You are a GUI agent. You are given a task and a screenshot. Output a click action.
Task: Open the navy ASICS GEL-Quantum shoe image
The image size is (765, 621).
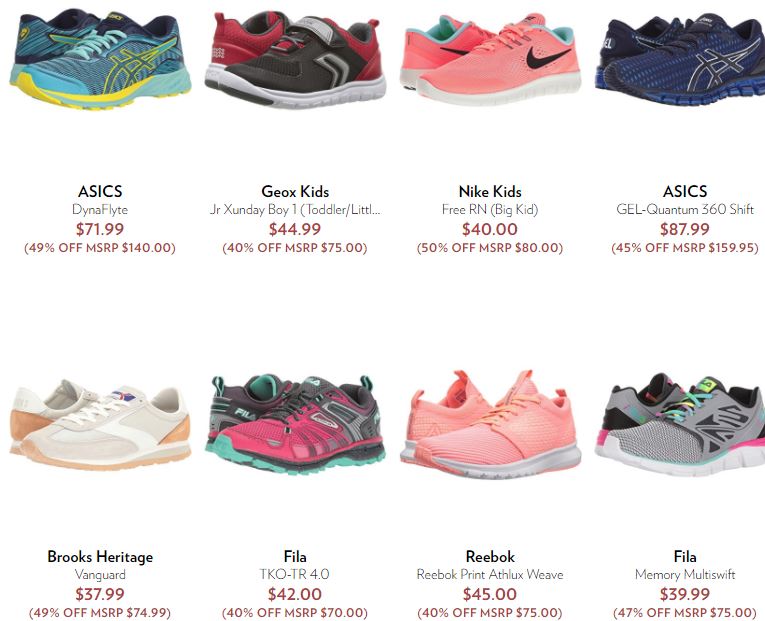pyautogui.click(x=680, y=60)
